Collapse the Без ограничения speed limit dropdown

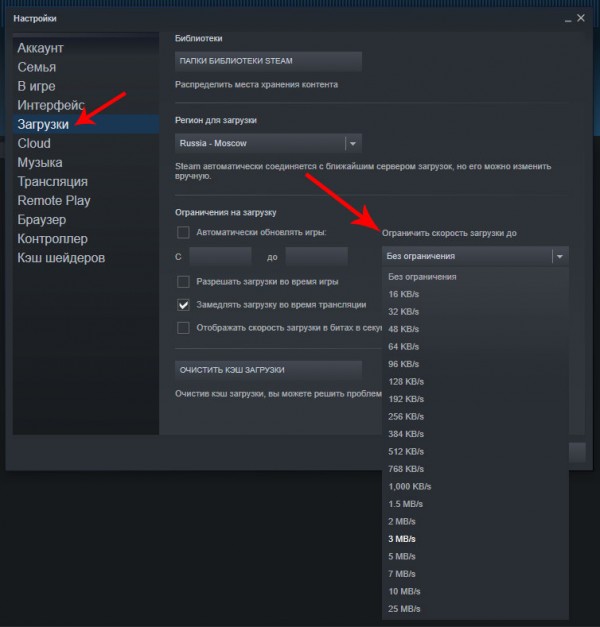point(475,256)
